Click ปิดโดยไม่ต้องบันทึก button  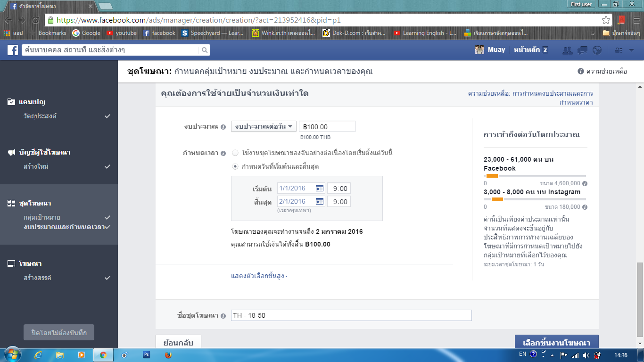coord(59,332)
